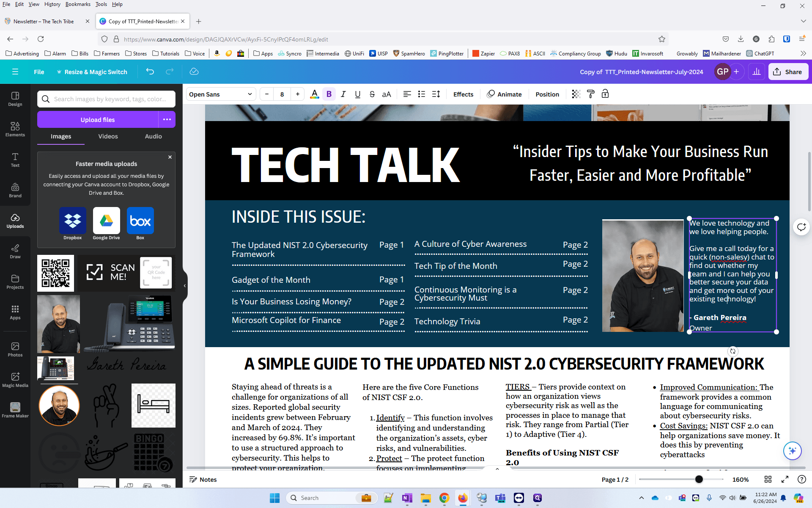The width and height of the screenshot is (812, 508).
Task: Select the Text tool in sidebar
Action: pyautogui.click(x=15, y=160)
